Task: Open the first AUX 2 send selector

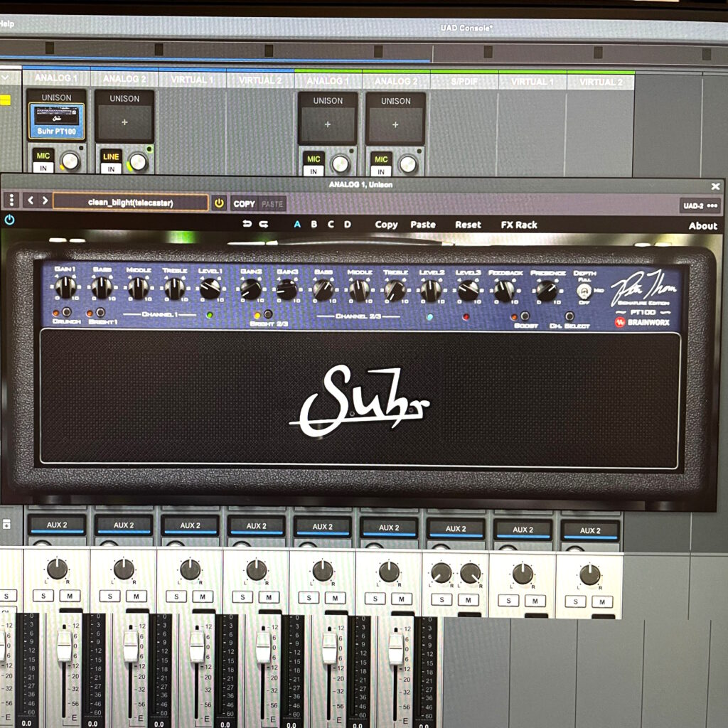Action: click(x=57, y=525)
